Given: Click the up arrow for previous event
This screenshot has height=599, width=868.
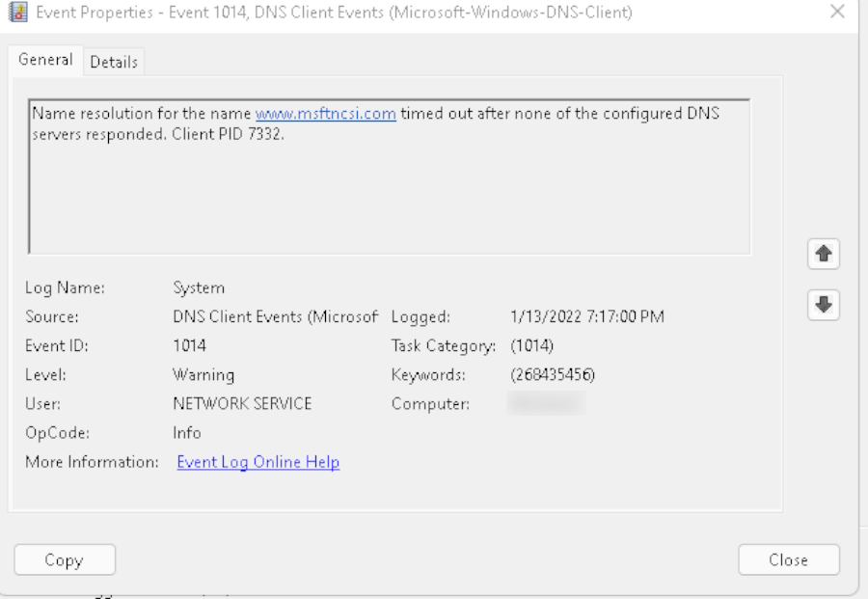Looking at the screenshot, I should 824,254.
